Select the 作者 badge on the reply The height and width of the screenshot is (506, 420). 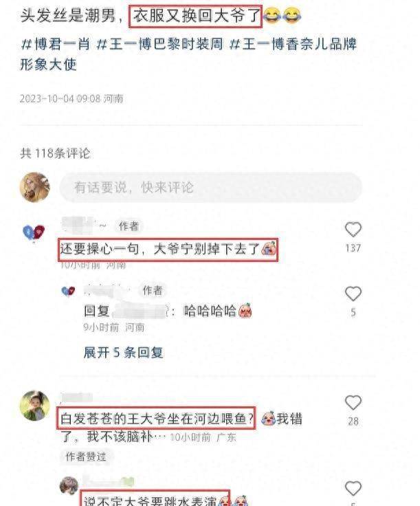(x=152, y=290)
